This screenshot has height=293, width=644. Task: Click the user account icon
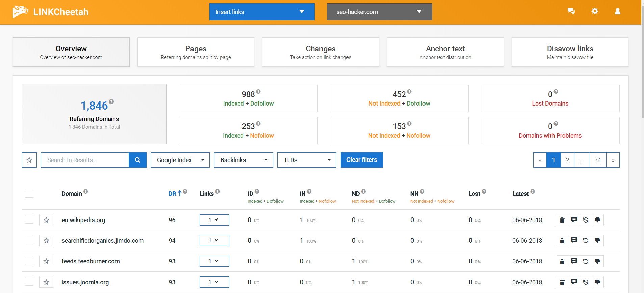click(618, 11)
